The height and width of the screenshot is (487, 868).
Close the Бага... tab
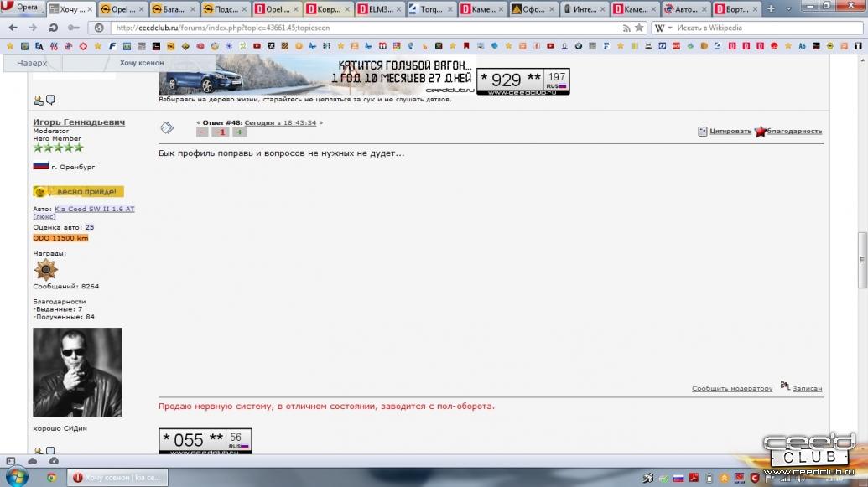click(193, 9)
